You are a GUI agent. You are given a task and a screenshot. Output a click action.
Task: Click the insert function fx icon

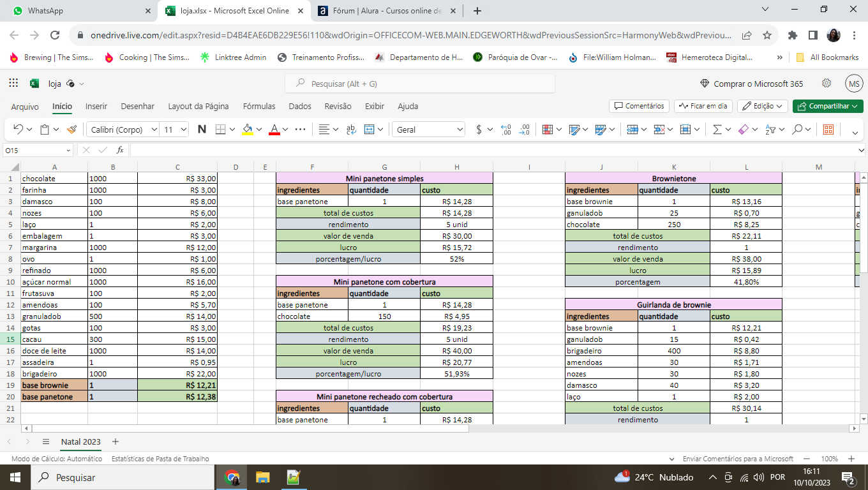click(120, 150)
